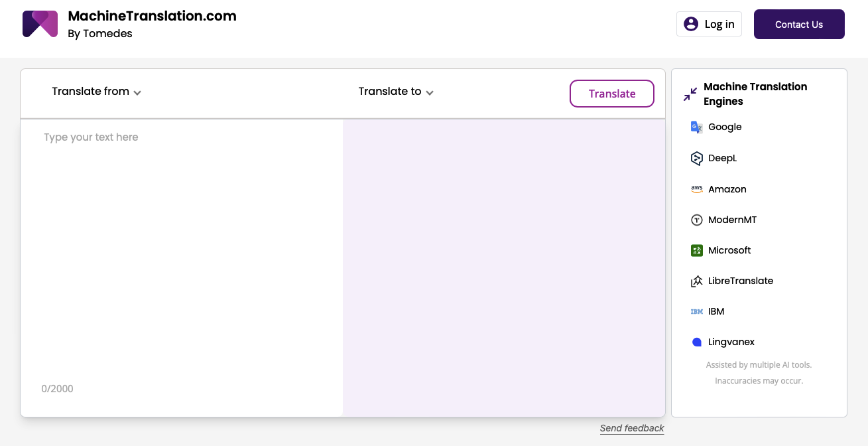
Task: Click the 0/2000 character counter
Action: tap(57, 388)
